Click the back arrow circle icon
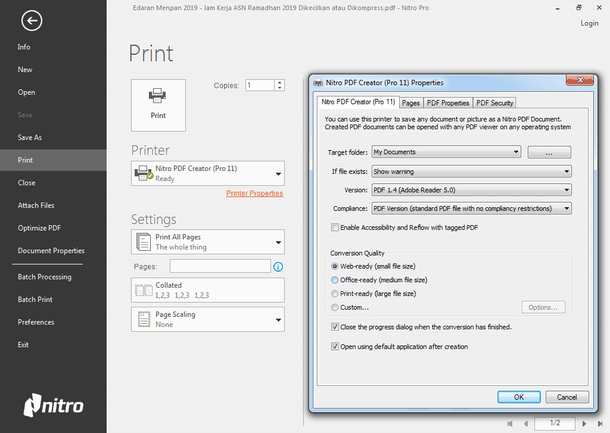This screenshot has height=433, width=610. 32,21
